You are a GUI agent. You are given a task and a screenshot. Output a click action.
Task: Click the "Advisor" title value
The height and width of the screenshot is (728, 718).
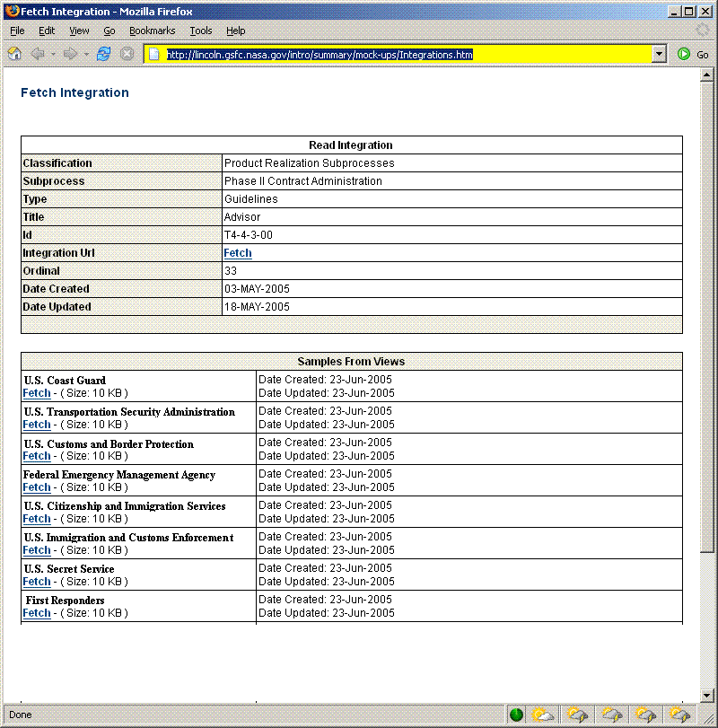point(242,217)
